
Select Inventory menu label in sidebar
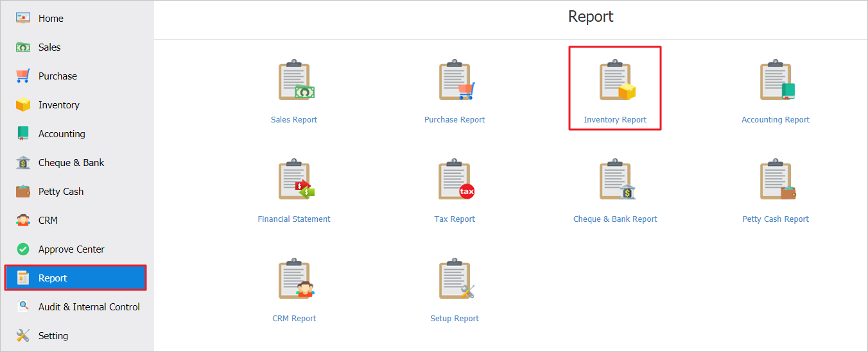[x=59, y=105]
